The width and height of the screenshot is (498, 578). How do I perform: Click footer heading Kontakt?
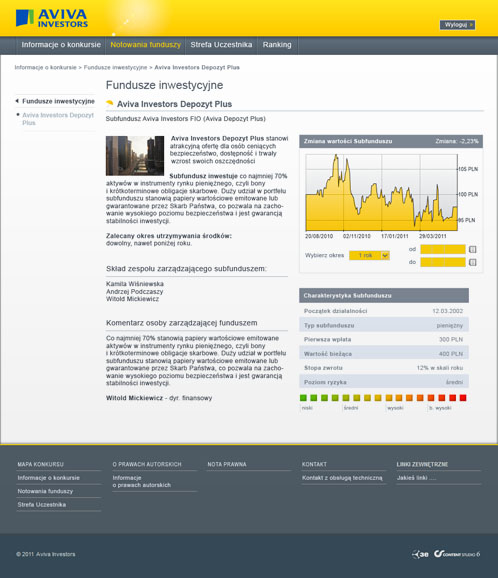[314, 464]
